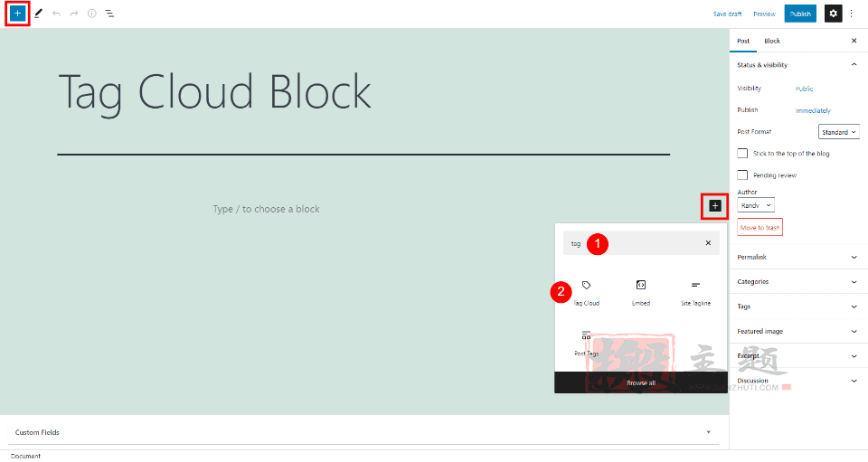Viewport: 868px width, 462px height.
Task: Change visibility via Public link
Action: coord(804,89)
